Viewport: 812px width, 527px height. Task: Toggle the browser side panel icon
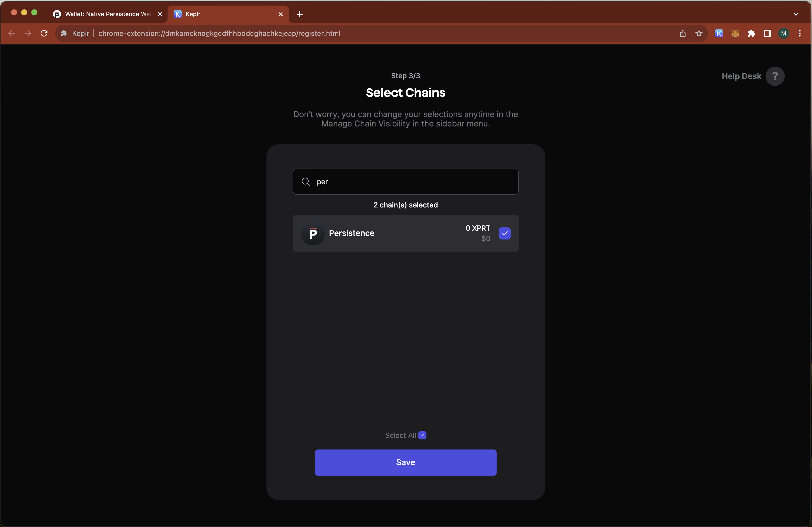point(767,34)
